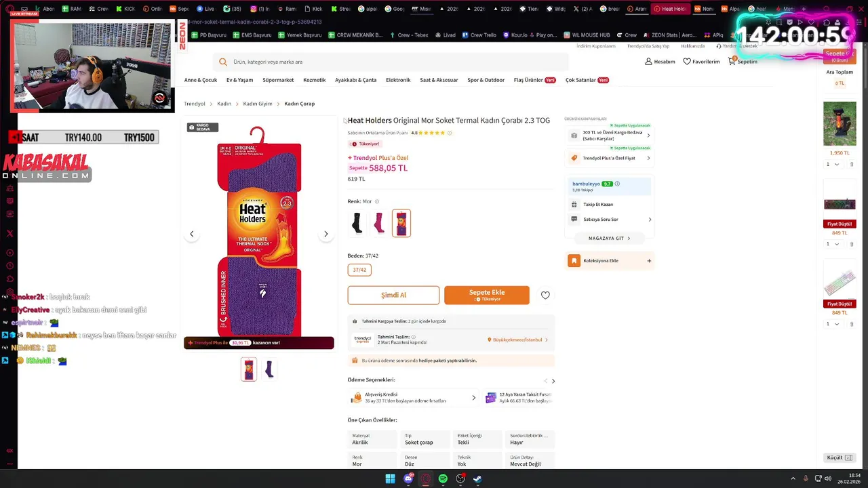Click the Windows Start icon

(x=390, y=479)
